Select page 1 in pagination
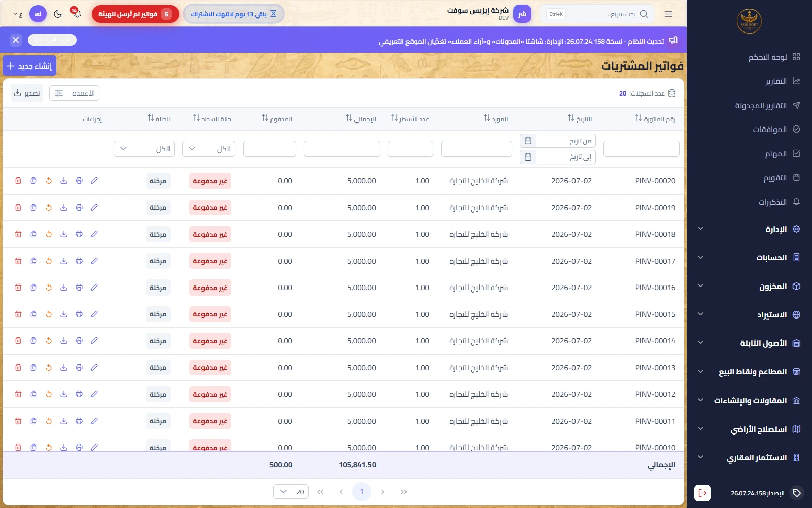Screen dimensions: 812x508 coord(362,492)
